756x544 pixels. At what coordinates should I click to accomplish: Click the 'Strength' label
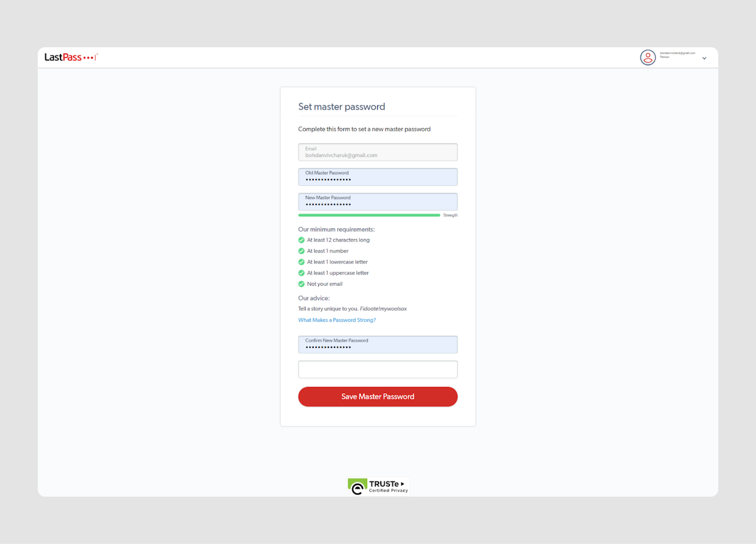[450, 215]
